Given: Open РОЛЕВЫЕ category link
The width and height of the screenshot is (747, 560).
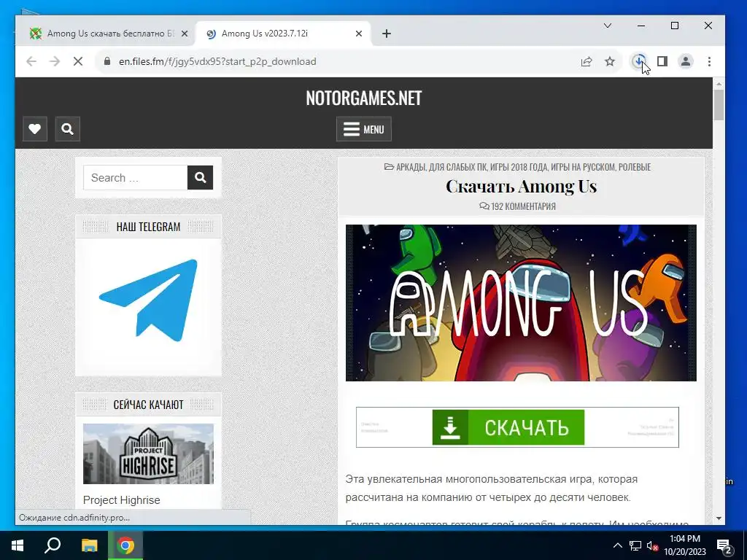Looking at the screenshot, I should coord(635,167).
